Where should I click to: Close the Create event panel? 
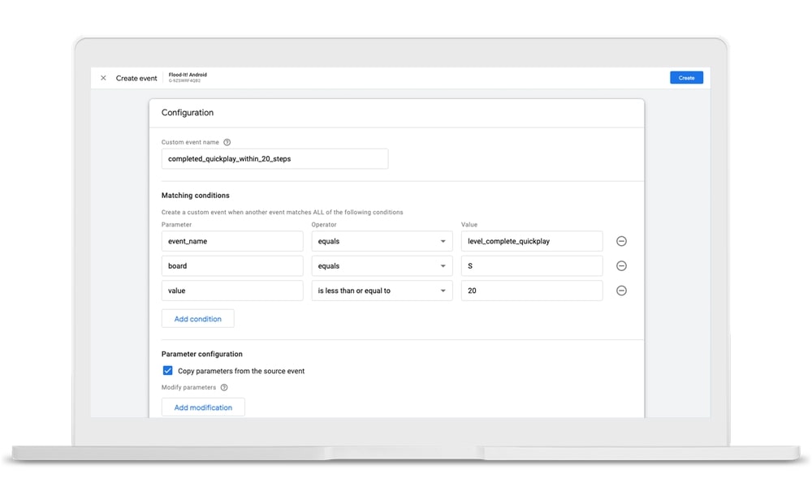point(103,78)
